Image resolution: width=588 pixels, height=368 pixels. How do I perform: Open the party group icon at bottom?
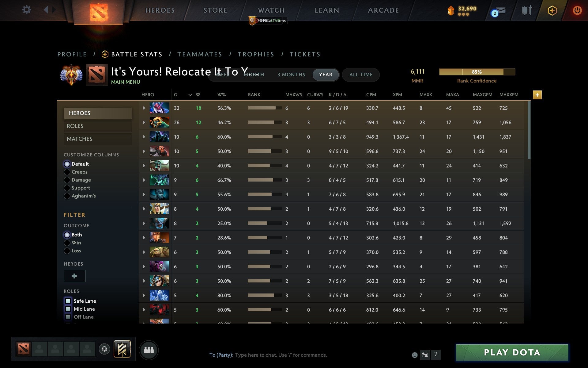click(x=149, y=350)
